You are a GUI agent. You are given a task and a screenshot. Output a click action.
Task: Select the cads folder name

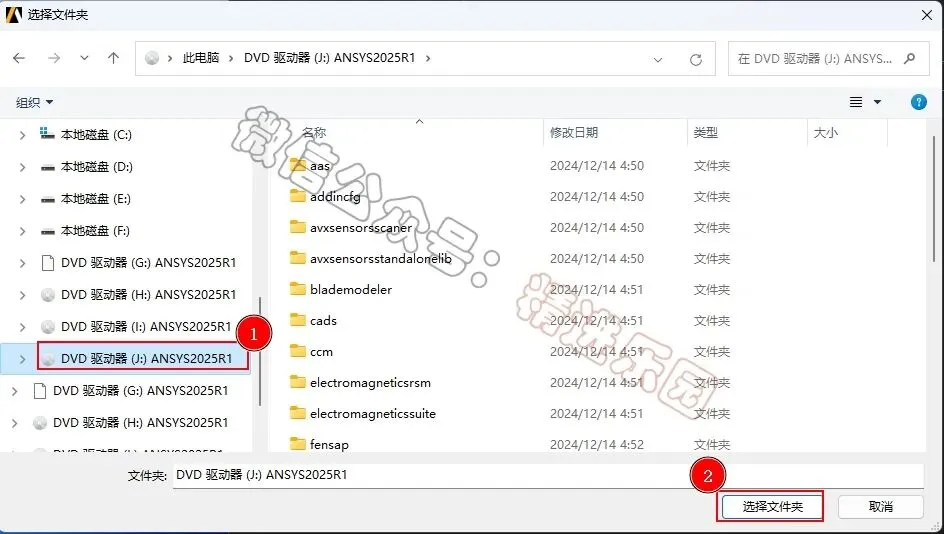click(x=323, y=320)
